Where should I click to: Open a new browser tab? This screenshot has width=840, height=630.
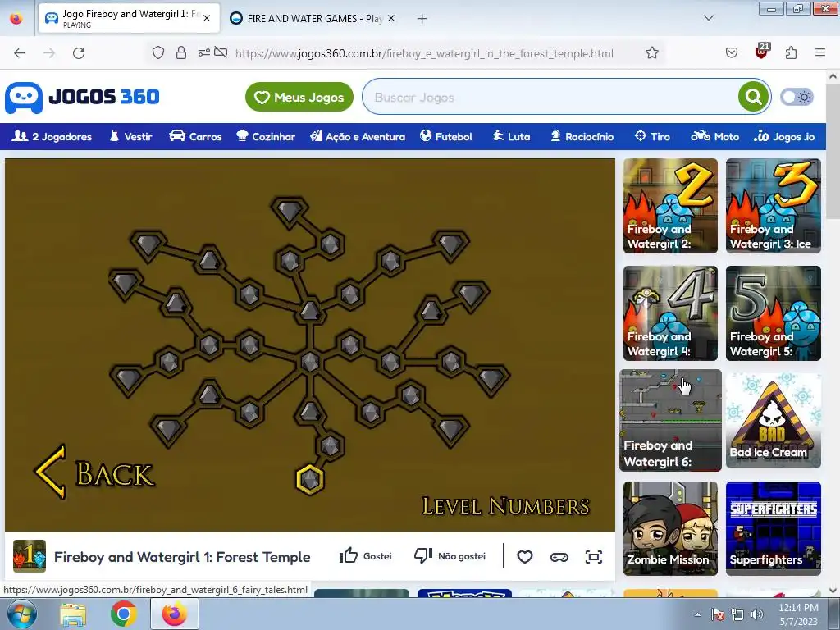[422, 19]
